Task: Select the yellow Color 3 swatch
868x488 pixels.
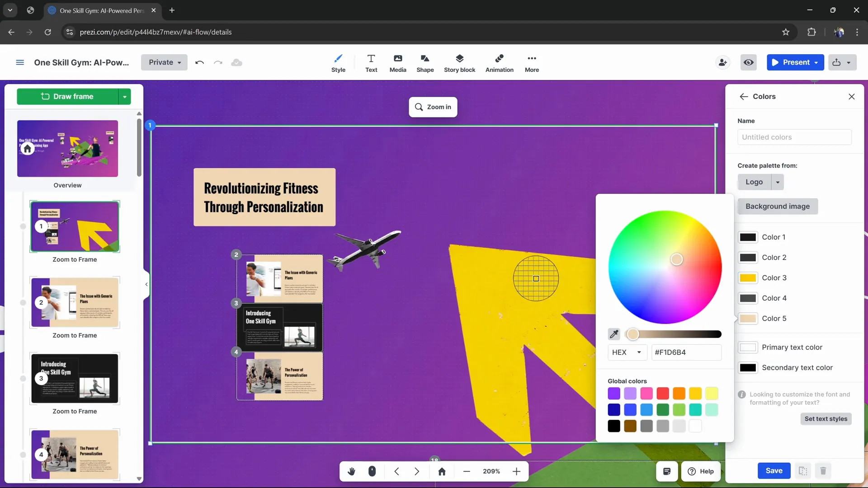Action: point(748,278)
